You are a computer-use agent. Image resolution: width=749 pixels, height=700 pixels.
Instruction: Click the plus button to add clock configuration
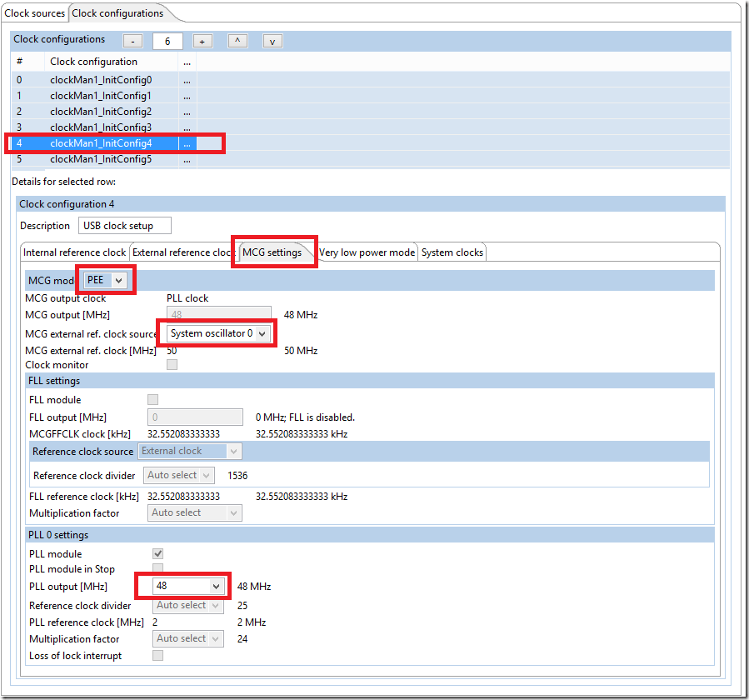point(202,41)
